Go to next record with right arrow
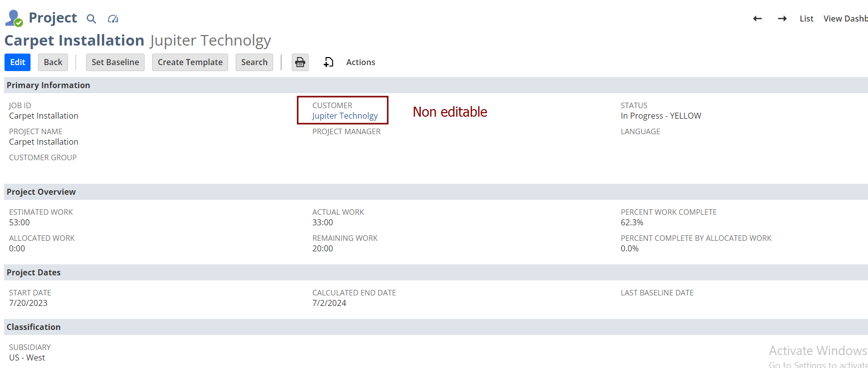 point(782,19)
